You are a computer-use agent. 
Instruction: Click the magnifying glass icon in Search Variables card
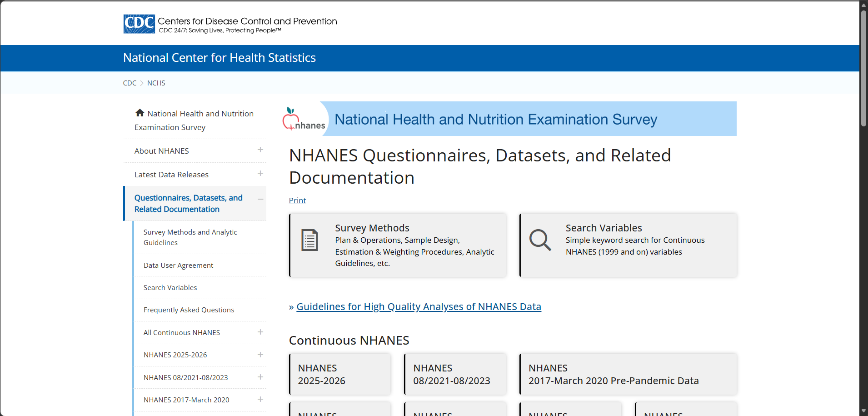click(x=540, y=240)
